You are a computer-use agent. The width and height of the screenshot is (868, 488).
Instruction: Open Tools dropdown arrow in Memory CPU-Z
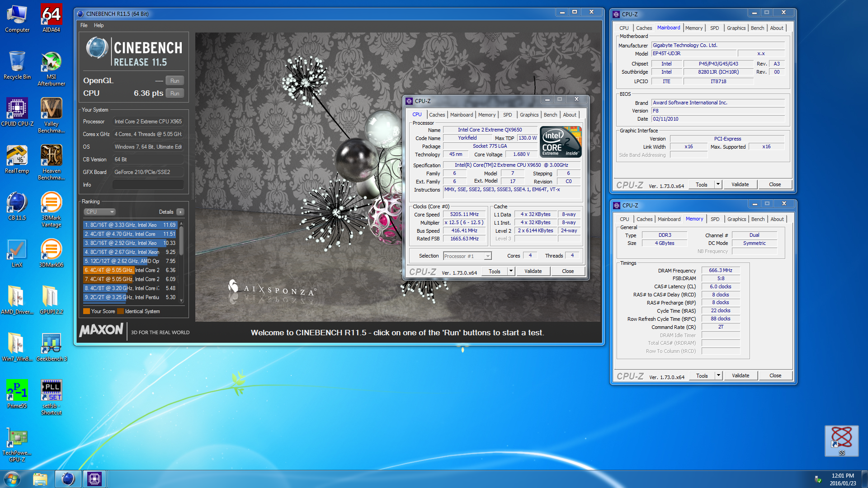tap(718, 375)
